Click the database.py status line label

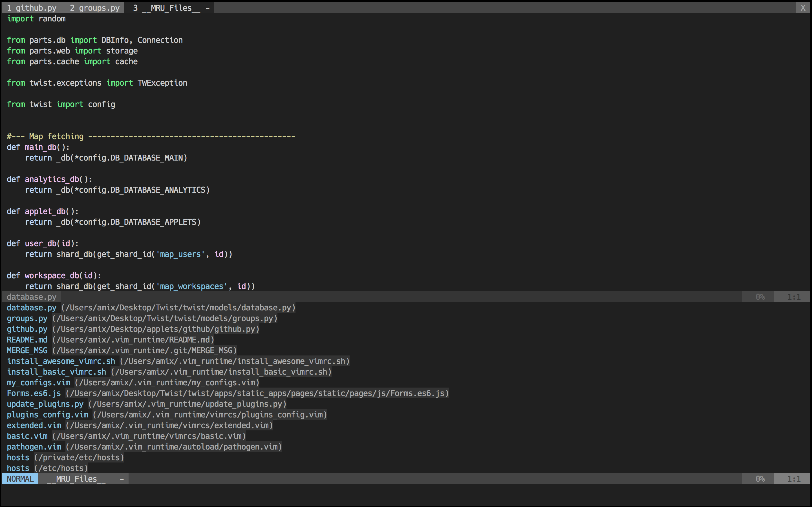[x=32, y=297]
